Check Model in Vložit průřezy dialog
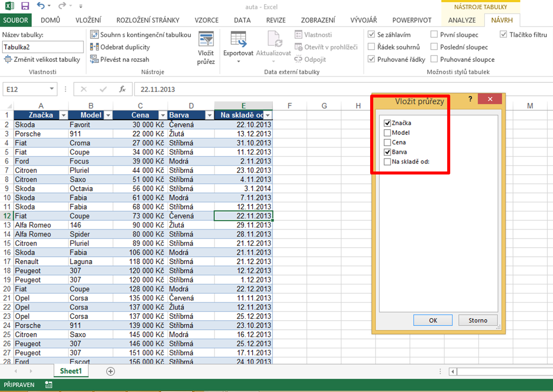The height and width of the screenshot is (392, 553). (x=387, y=133)
